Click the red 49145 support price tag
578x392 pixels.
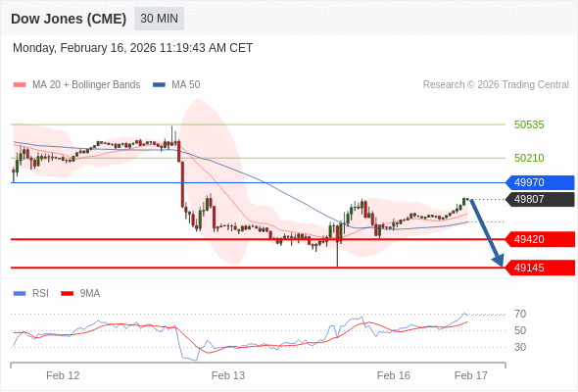pos(540,268)
